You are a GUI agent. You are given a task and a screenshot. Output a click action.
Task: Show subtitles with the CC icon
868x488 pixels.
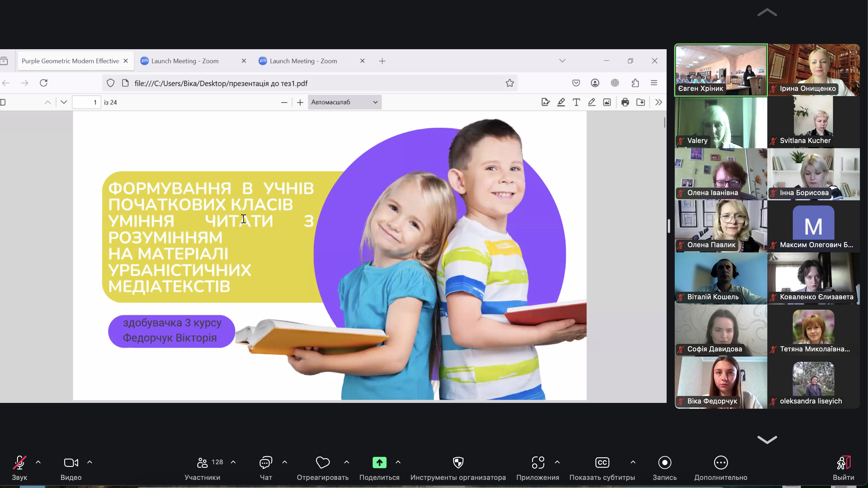click(602, 463)
